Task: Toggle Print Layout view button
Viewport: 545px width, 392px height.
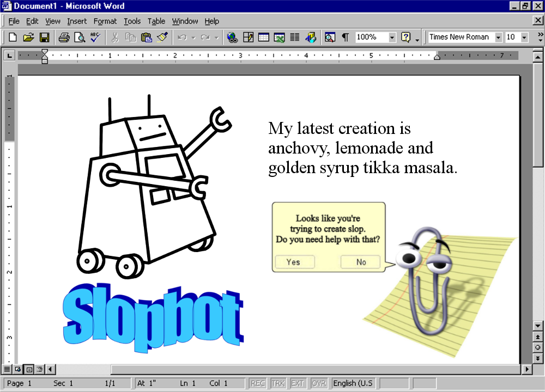Action: (x=29, y=369)
